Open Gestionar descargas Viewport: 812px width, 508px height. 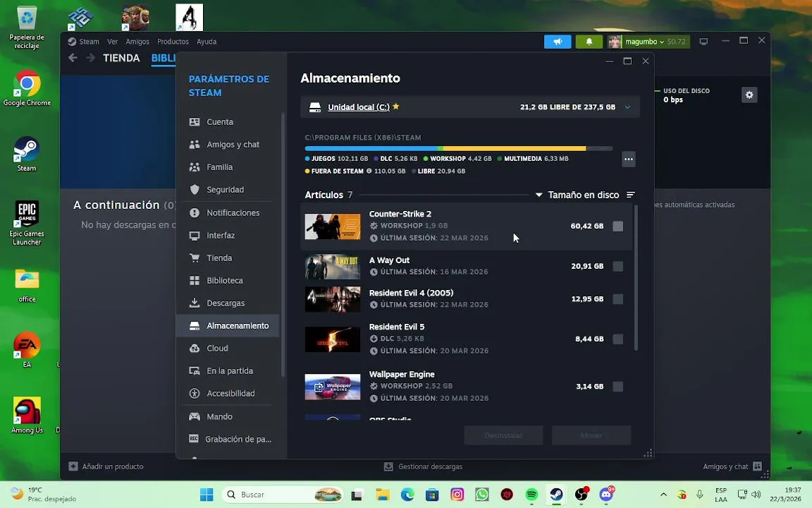click(424, 466)
